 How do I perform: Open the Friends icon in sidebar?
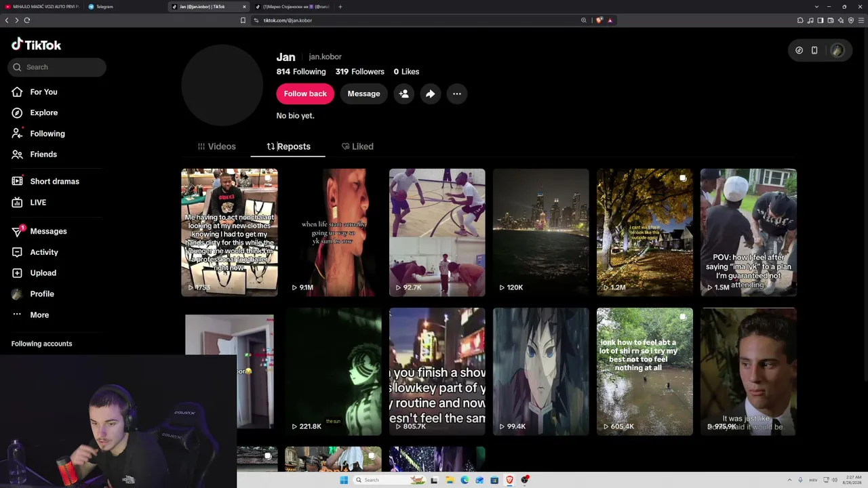coord(17,155)
